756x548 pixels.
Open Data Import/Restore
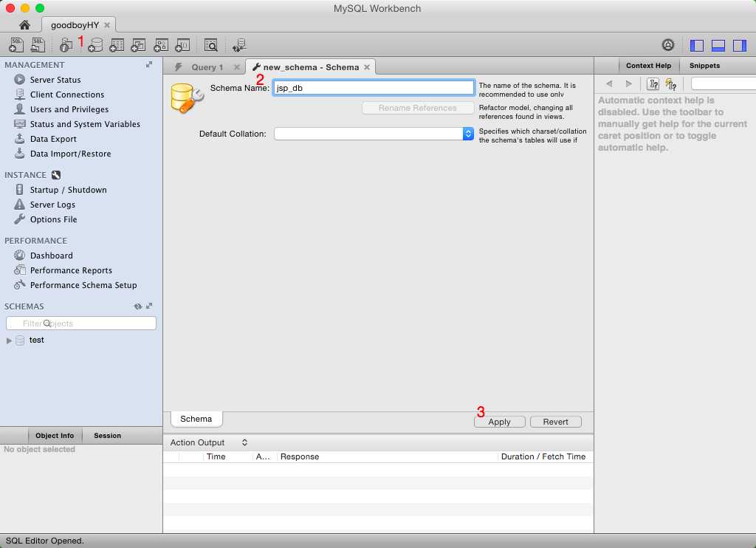coord(70,154)
